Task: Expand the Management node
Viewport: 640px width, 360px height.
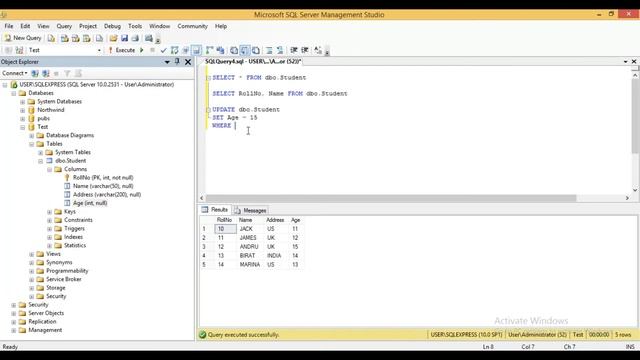Action: (x=14, y=330)
